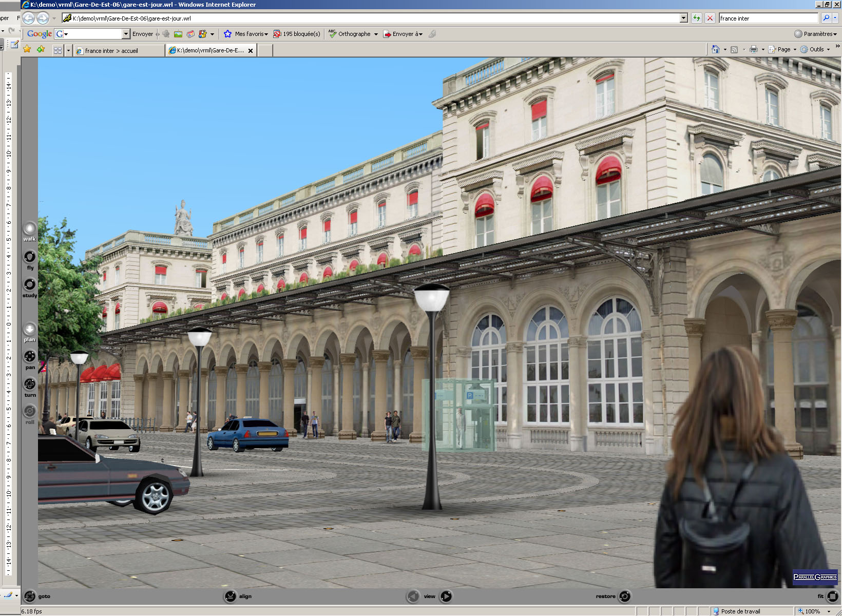This screenshot has width=842, height=616.
Task: Switch to fly navigation mode
Action: 30,257
